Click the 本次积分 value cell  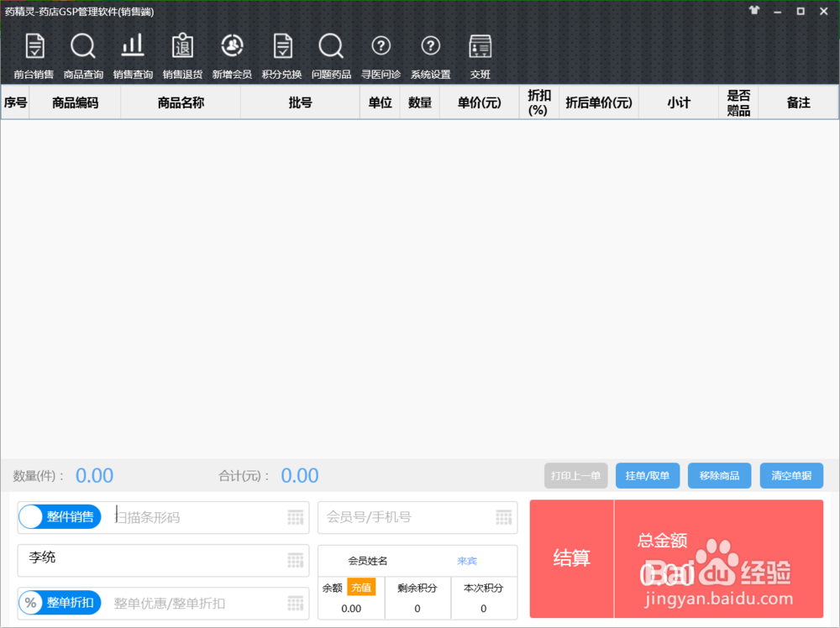click(x=483, y=608)
